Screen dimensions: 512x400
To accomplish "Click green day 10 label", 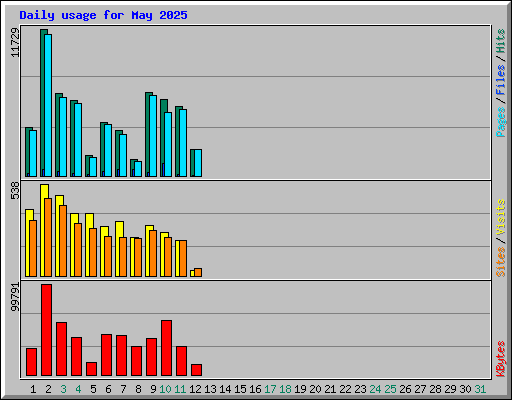I will click(165, 389).
